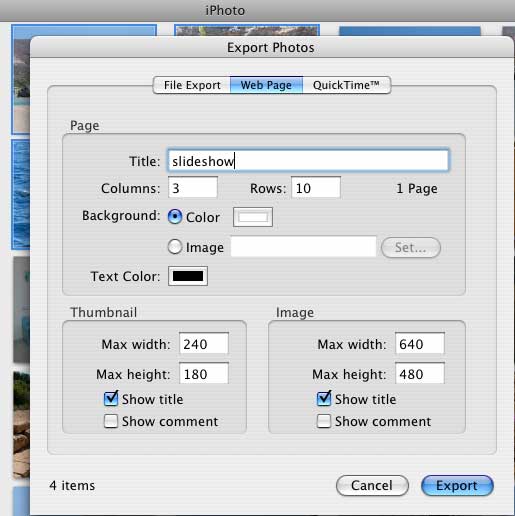Enable Image Show comment checkbox
This screenshot has width=515, height=516.
click(x=324, y=421)
